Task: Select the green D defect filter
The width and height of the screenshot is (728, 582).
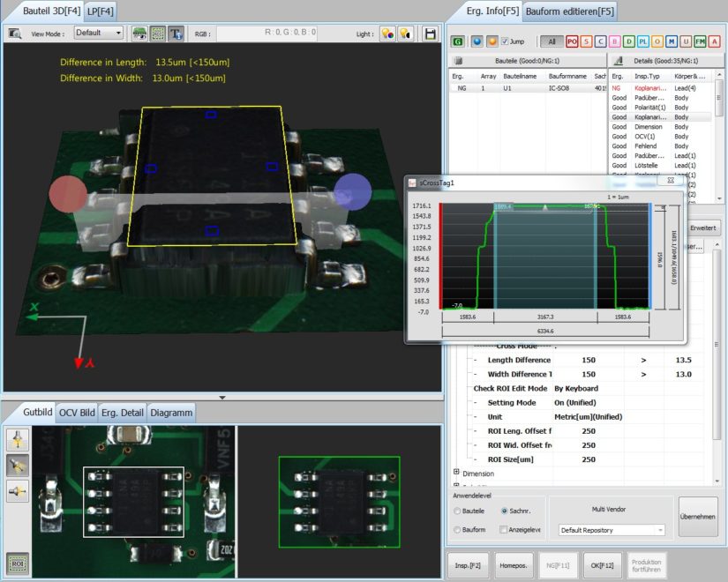Action: click(628, 41)
